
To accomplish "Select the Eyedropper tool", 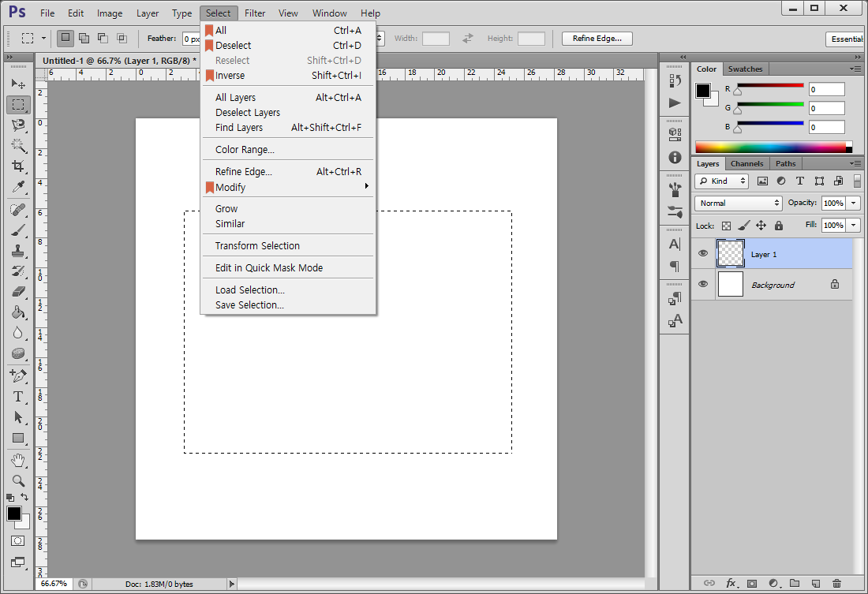I will [18, 187].
